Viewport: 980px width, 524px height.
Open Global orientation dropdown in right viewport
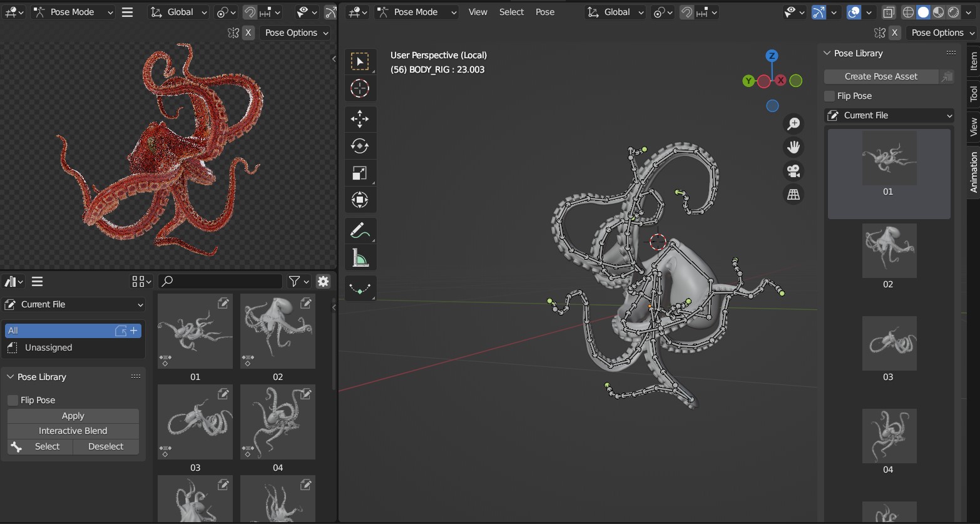coord(616,12)
